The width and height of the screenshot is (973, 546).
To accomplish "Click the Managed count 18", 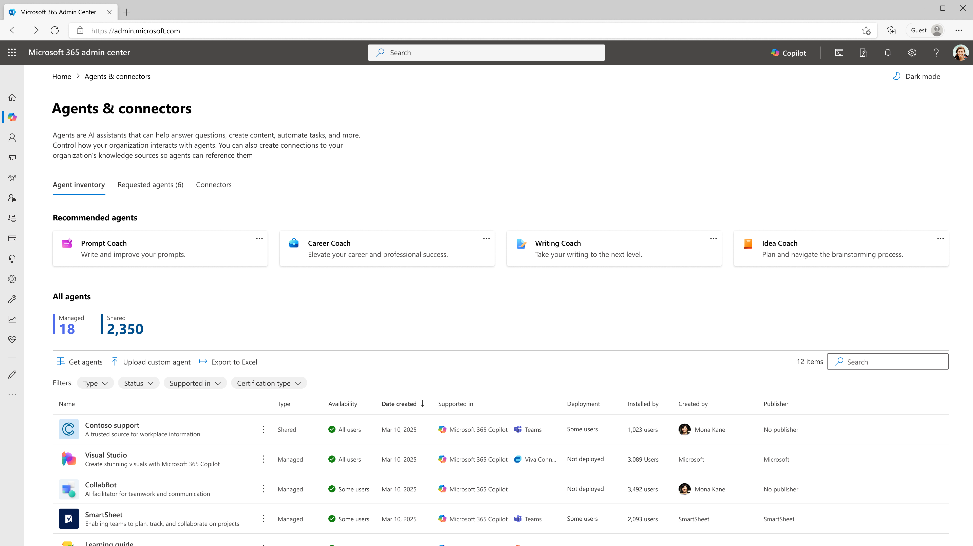I will [67, 329].
